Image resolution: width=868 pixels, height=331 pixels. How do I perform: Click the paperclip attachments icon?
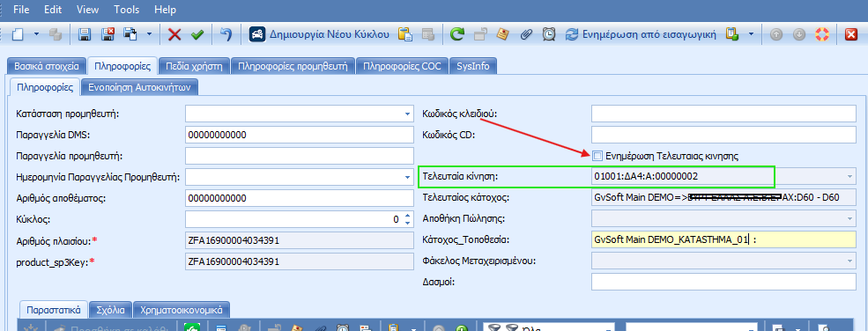click(526, 34)
